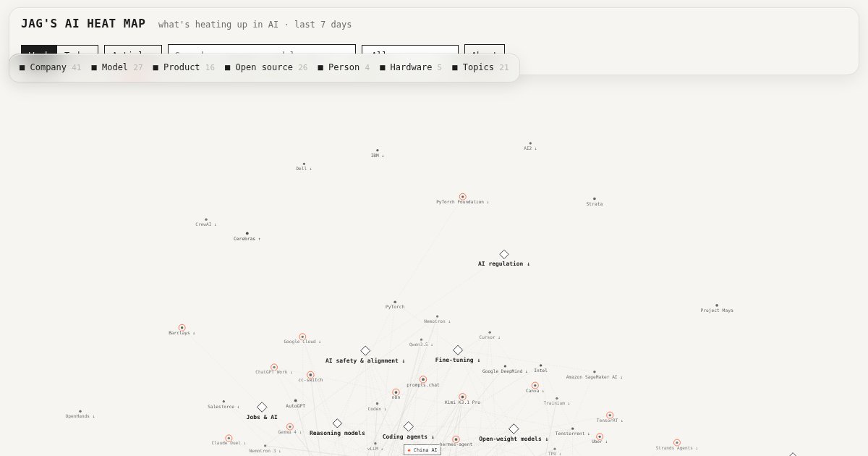Click the Nemotron node dot
Screen dimensions: 868x456
[437, 316]
